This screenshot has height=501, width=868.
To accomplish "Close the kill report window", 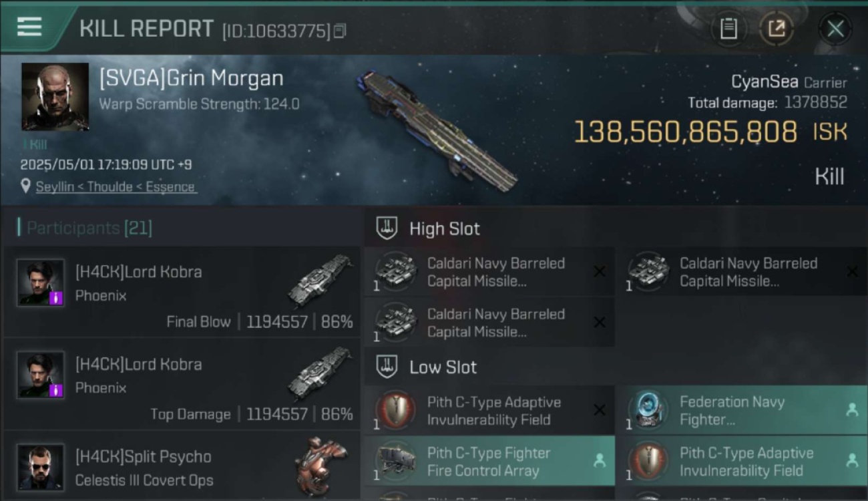I will [x=835, y=29].
